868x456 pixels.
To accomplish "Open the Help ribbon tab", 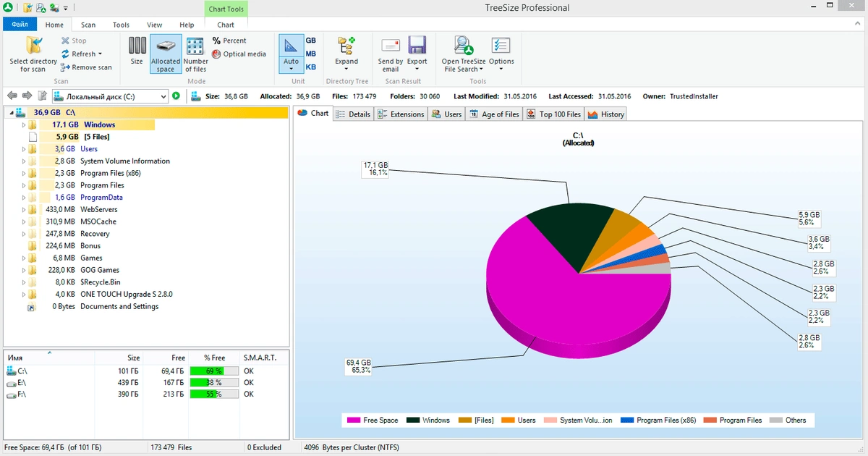I will pos(187,25).
